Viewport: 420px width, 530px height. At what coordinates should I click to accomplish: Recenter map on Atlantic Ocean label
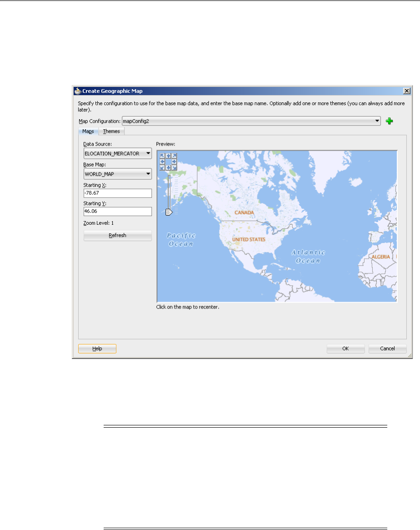point(308,257)
